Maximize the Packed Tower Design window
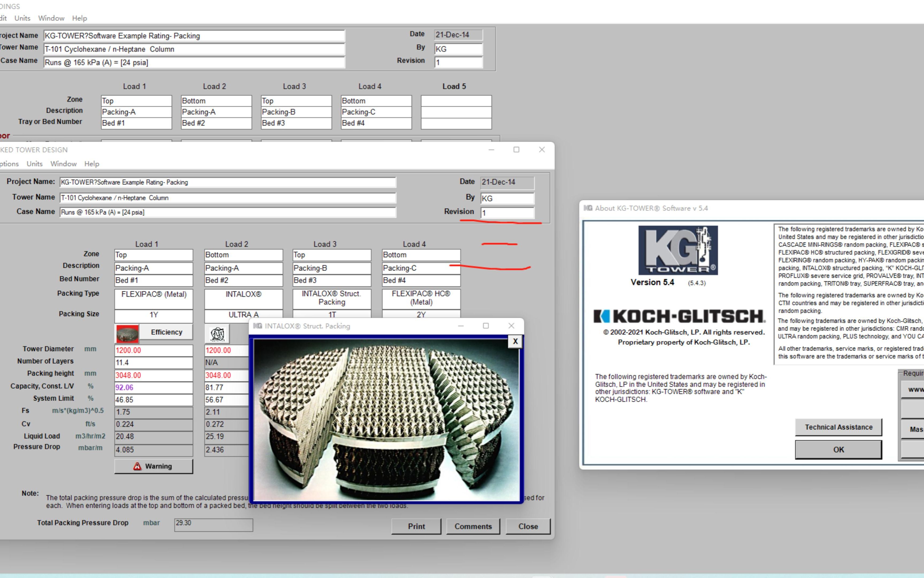Image resolution: width=924 pixels, height=578 pixels. tap(516, 150)
